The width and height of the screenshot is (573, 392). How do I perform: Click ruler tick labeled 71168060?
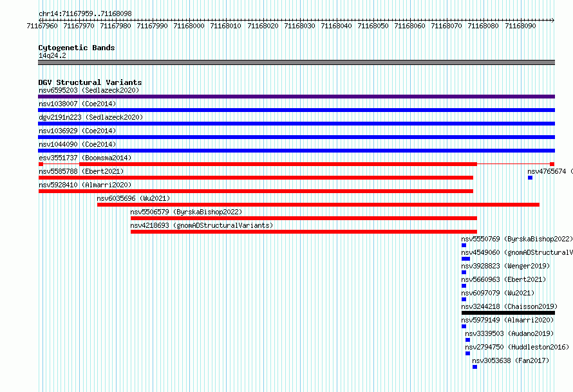coord(409,26)
